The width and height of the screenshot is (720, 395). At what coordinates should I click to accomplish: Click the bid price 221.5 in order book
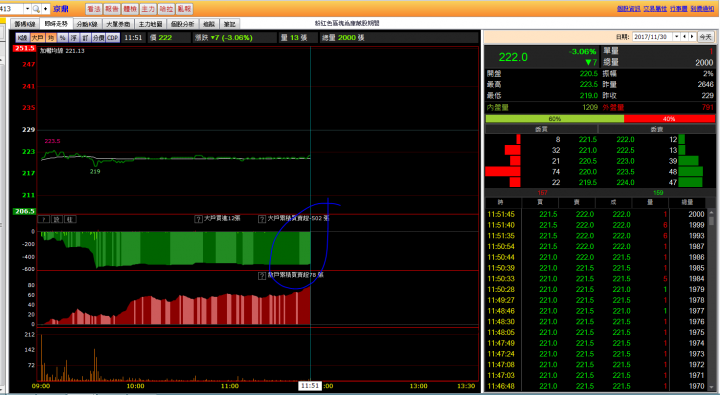click(x=588, y=140)
